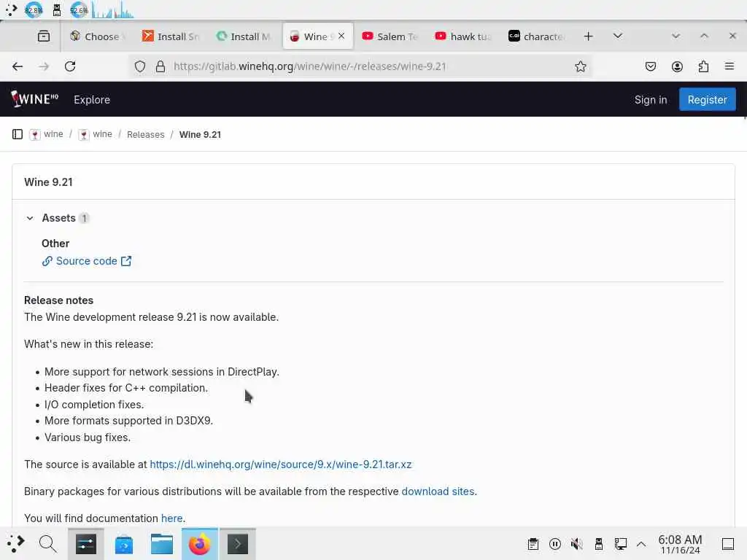Open System Settings from taskbar
Viewport: 747px width, 560px height.
click(x=86, y=544)
